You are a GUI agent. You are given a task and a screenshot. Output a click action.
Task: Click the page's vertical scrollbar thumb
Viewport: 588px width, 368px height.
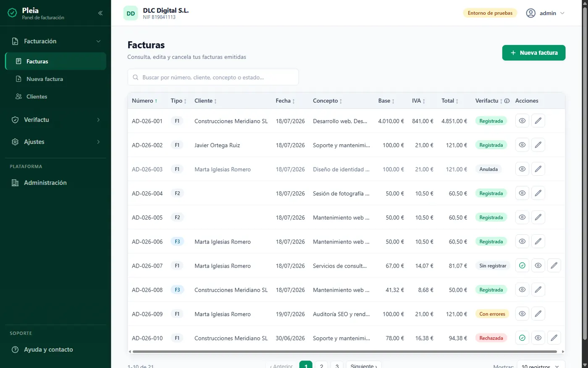click(x=585, y=173)
